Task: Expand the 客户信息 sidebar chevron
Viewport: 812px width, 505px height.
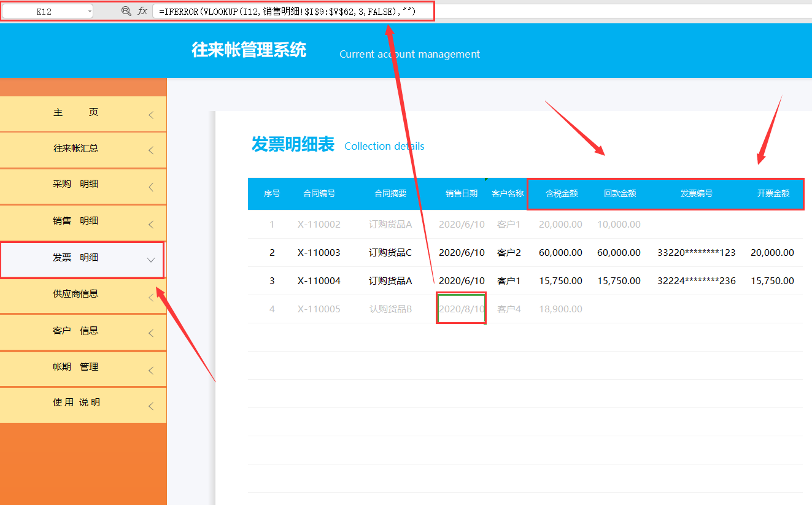Action: tap(151, 333)
